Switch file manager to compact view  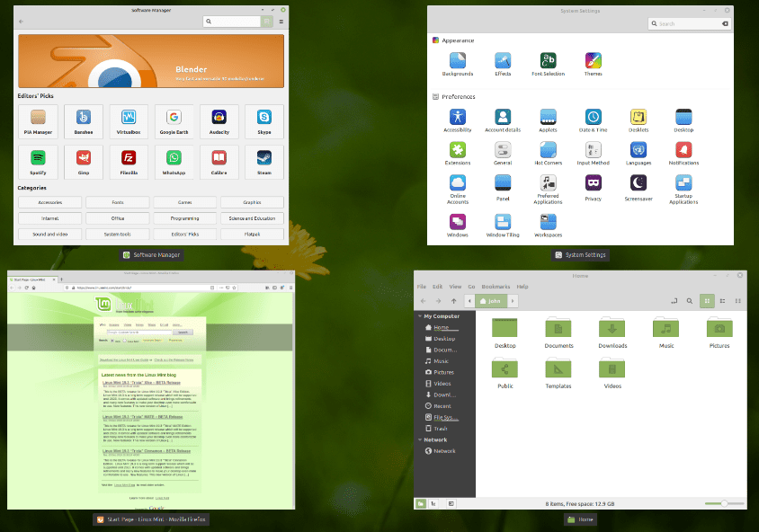coord(737,301)
